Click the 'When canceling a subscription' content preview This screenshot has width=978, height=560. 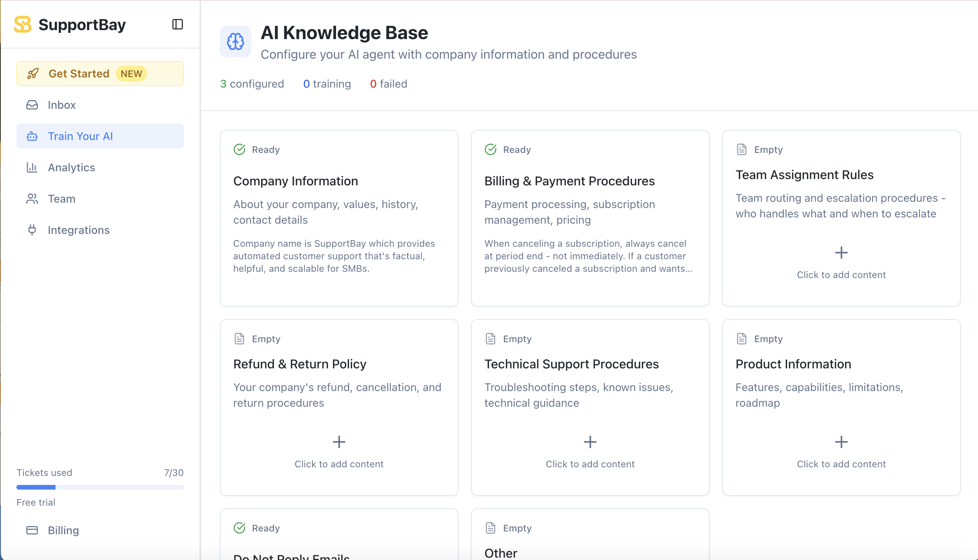click(588, 256)
